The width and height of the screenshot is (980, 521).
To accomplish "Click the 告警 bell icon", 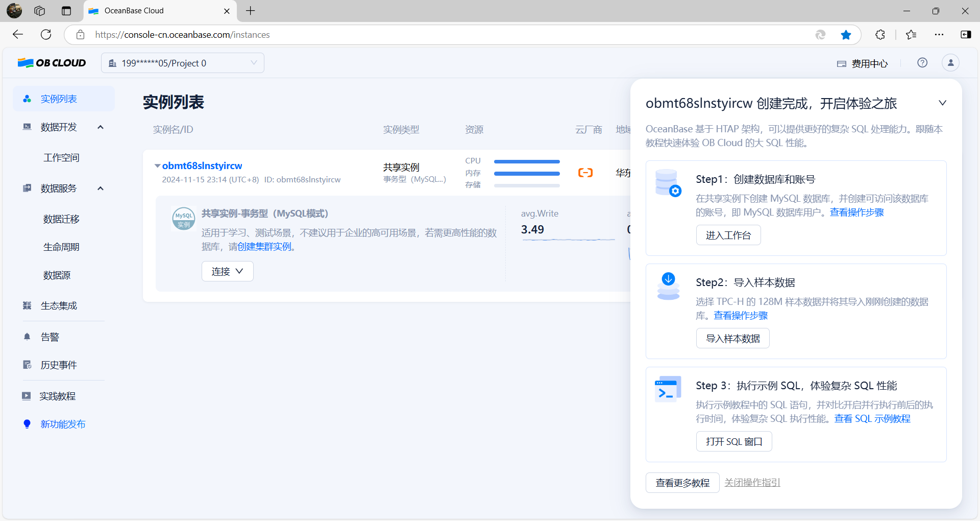I will click(x=27, y=337).
